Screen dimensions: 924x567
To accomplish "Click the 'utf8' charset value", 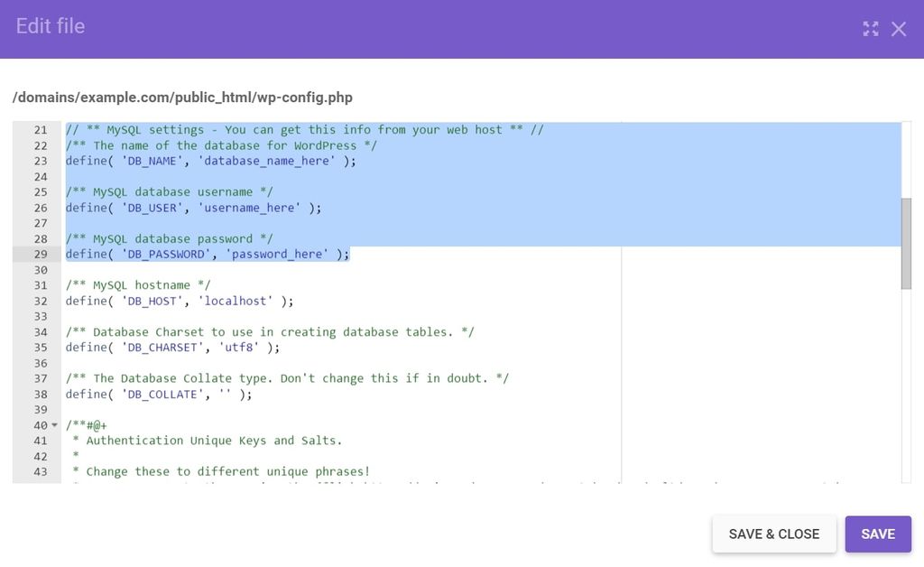I will click(x=238, y=348).
